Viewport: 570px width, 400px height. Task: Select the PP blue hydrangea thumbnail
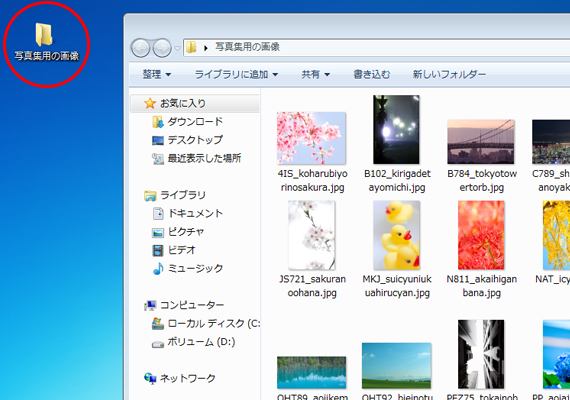[557, 354]
